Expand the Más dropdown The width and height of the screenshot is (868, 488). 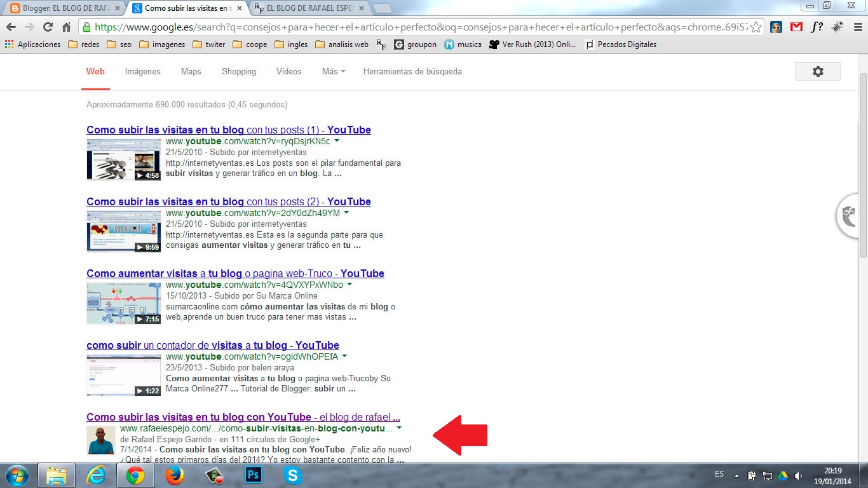click(x=334, y=72)
